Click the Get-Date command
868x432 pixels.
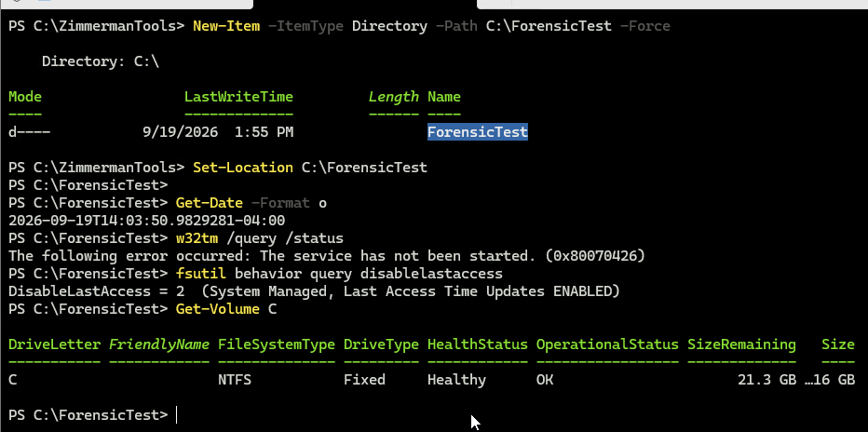coord(210,203)
